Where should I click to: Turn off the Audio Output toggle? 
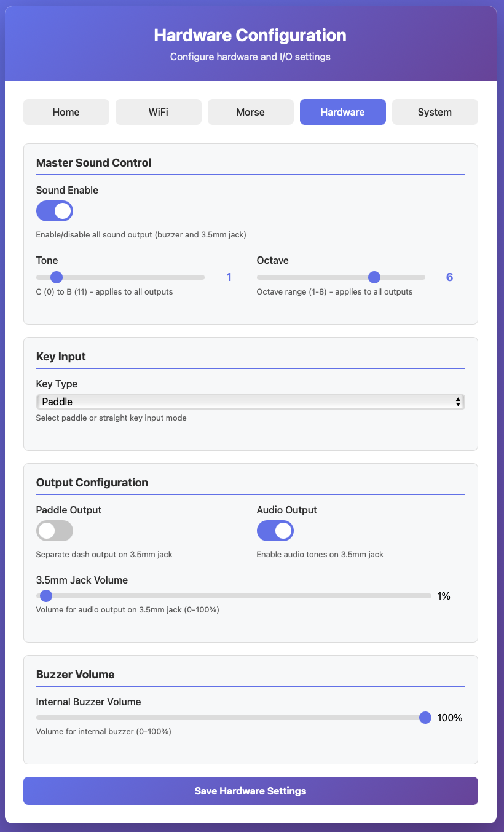275,531
